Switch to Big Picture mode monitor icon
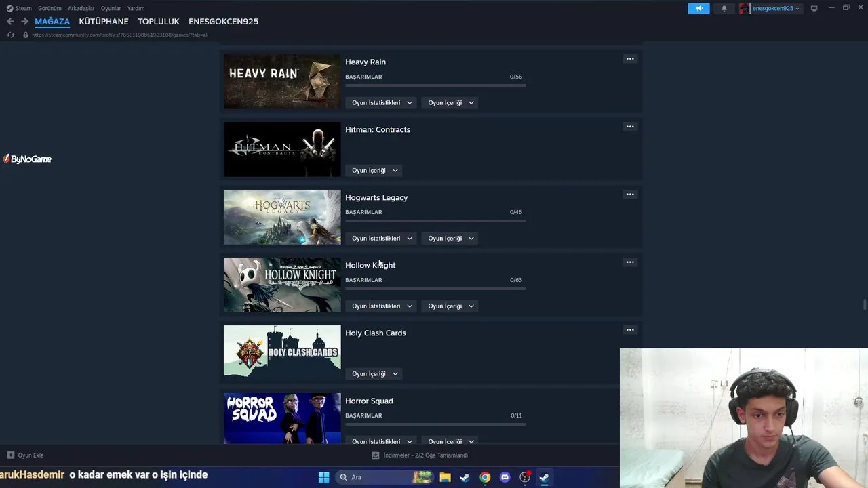 tap(814, 8)
